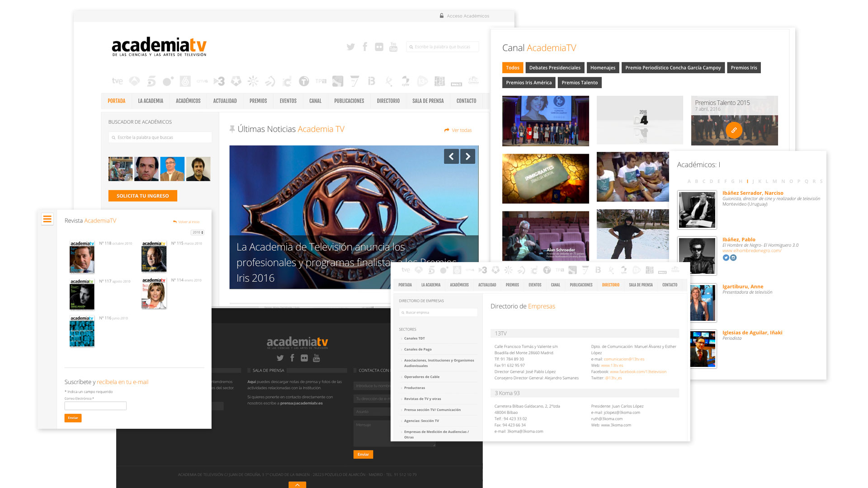Open Ibáñez Serrador, Narciso profile
The height and width of the screenshot is (488, 868).
click(x=753, y=193)
